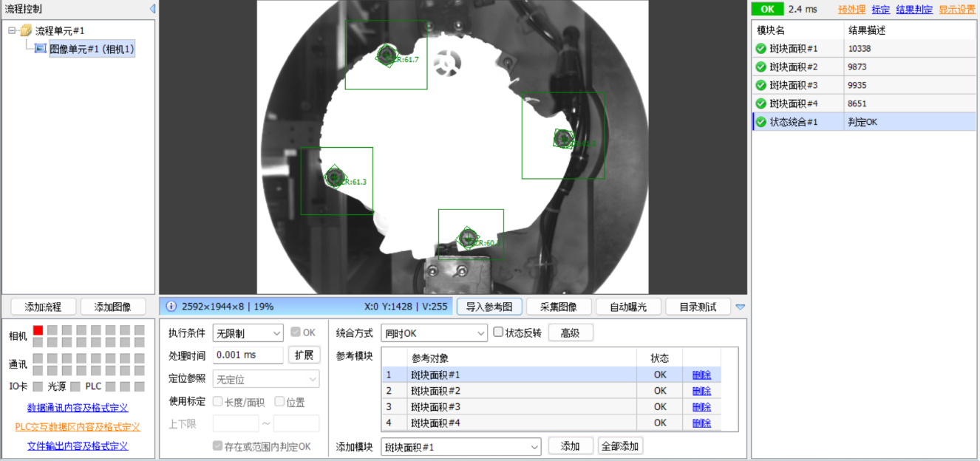
Task: Click the green check icon beside 斑块面积#2 result
Action: pos(760,66)
